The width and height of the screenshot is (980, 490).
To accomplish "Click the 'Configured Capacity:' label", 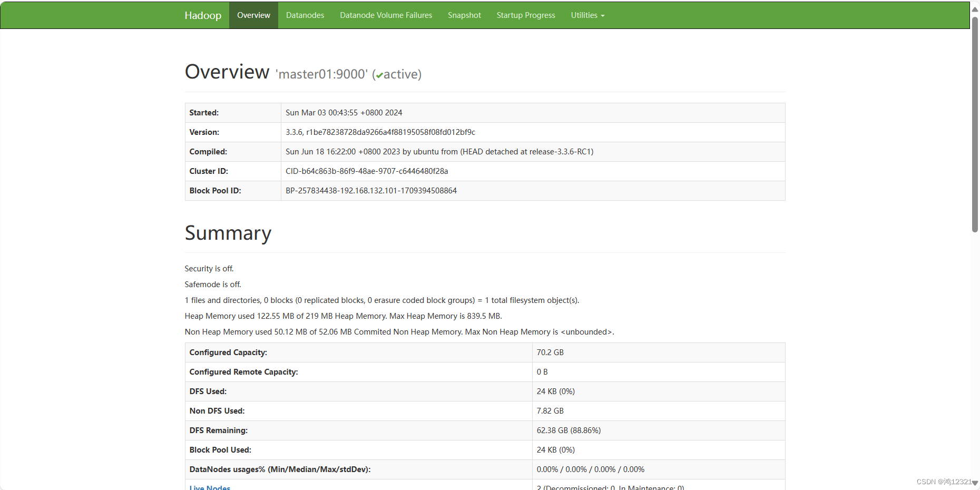I will (x=228, y=352).
